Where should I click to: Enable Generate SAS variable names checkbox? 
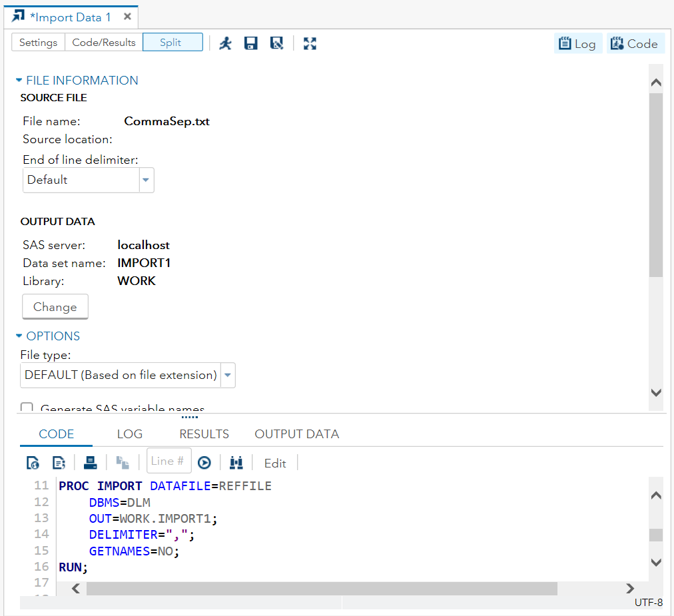[27, 408]
